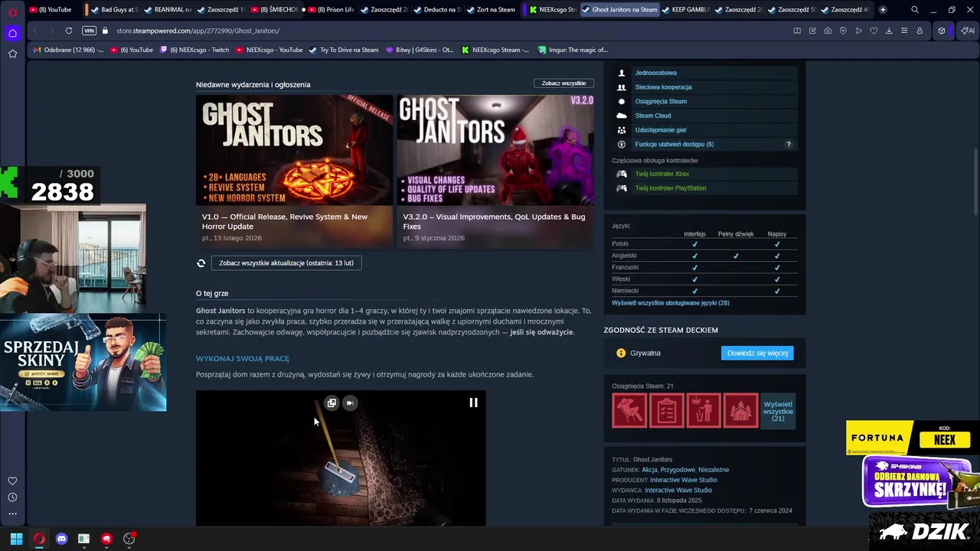Click the Opera sidebar home icon
The image size is (980, 551).
coord(12,33)
